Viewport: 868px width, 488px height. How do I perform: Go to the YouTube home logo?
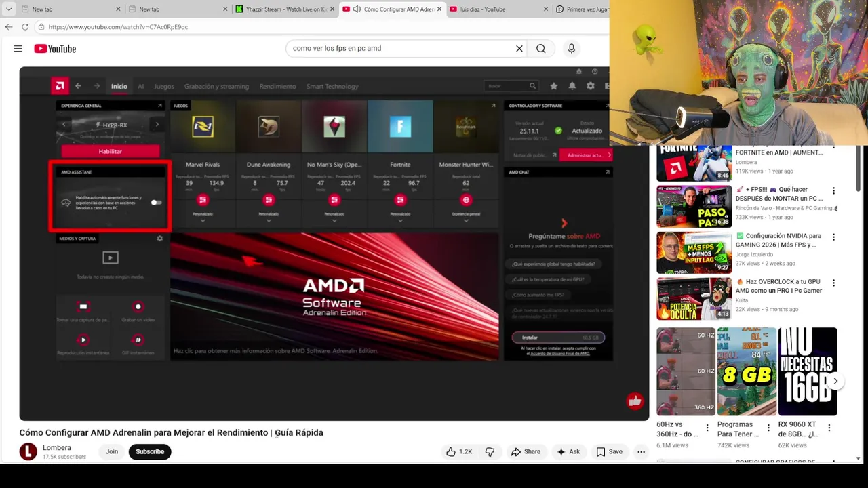click(55, 49)
